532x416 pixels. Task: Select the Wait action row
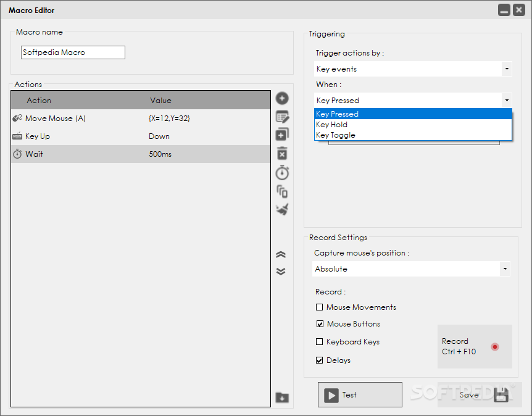tap(141, 154)
